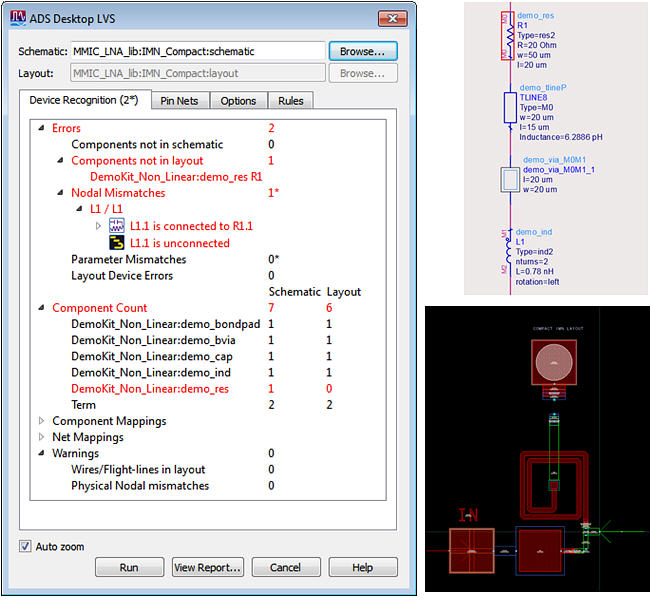Click the Help button
The image size is (650, 600).
click(363, 567)
